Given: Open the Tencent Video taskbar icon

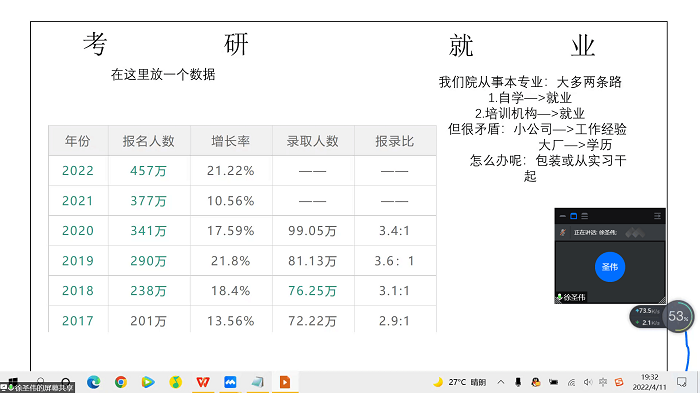Looking at the screenshot, I should click(148, 382).
